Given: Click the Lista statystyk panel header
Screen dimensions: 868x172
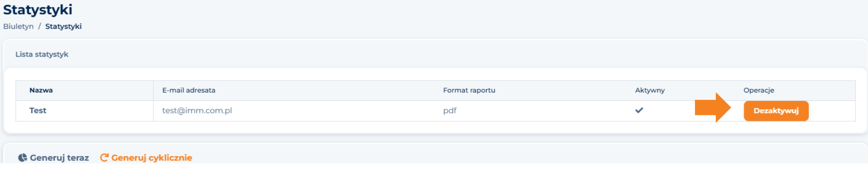Looking at the screenshot, I should tap(42, 54).
